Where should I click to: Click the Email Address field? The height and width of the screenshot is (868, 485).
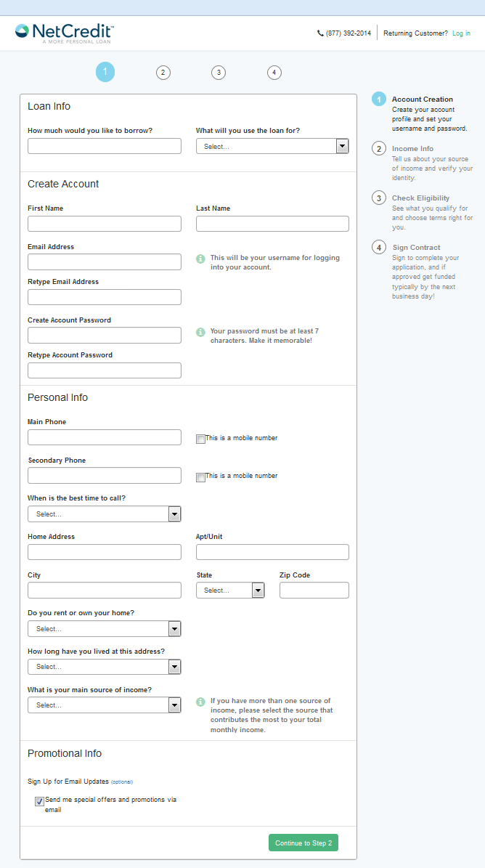point(105,261)
